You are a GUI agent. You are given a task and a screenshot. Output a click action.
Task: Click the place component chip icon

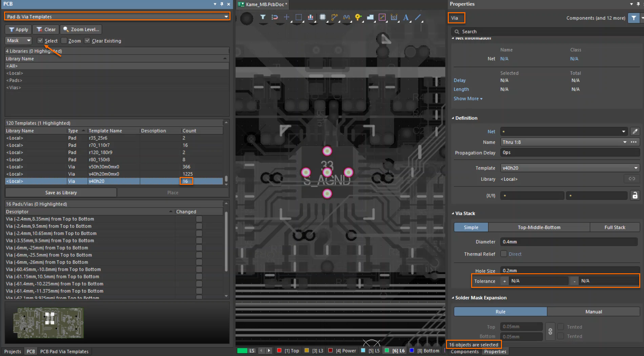(x=322, y=17)
